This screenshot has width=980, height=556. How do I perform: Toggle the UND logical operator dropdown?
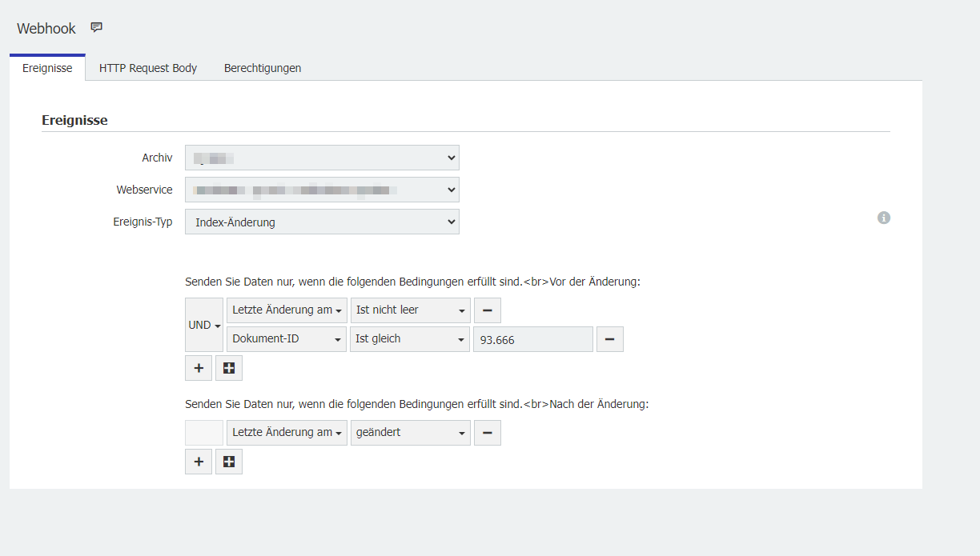pyautogui.click(x=204, y=326)
